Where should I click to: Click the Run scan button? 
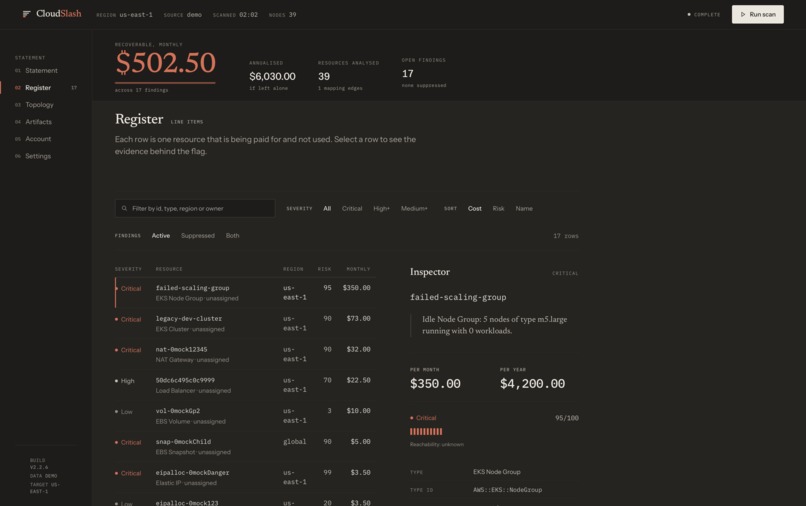click(758, 14)
